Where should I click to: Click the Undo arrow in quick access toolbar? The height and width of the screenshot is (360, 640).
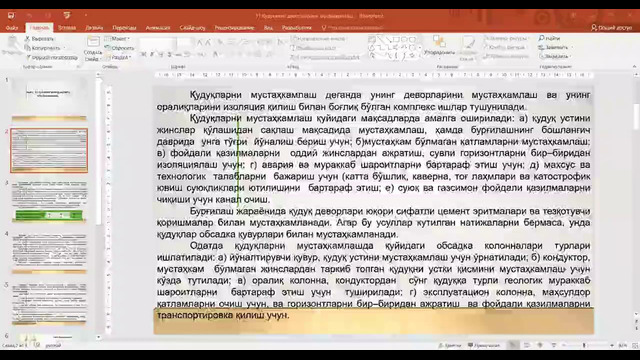pos(29,16)
